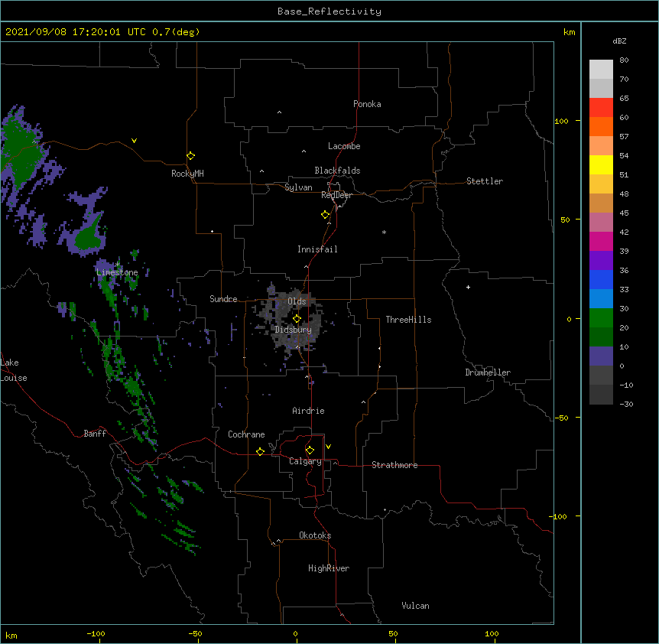The height and width of the screenshot is (644, 659).
Task: Click the white plus marker north of Drumheller
Action: [468, 287]
